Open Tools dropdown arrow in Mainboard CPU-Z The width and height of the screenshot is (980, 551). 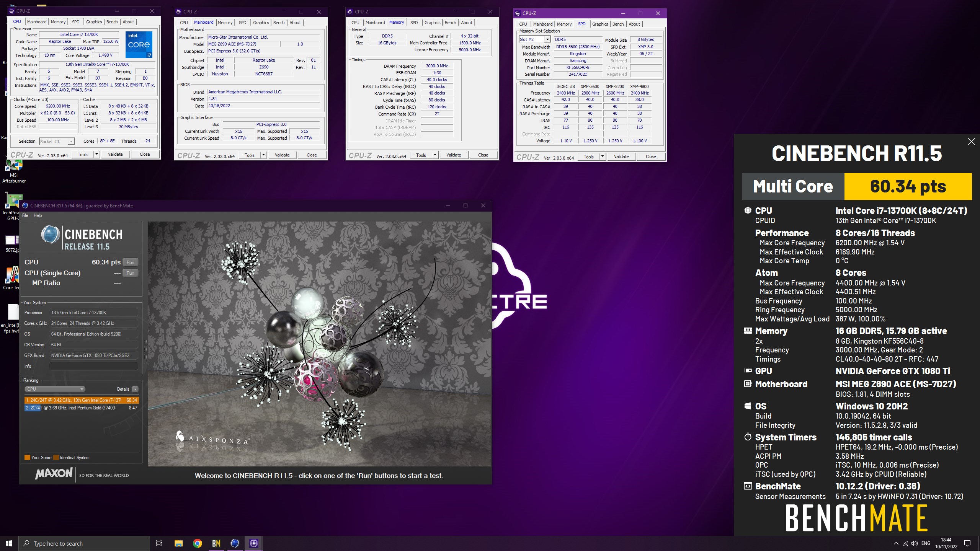pos(263,155)
